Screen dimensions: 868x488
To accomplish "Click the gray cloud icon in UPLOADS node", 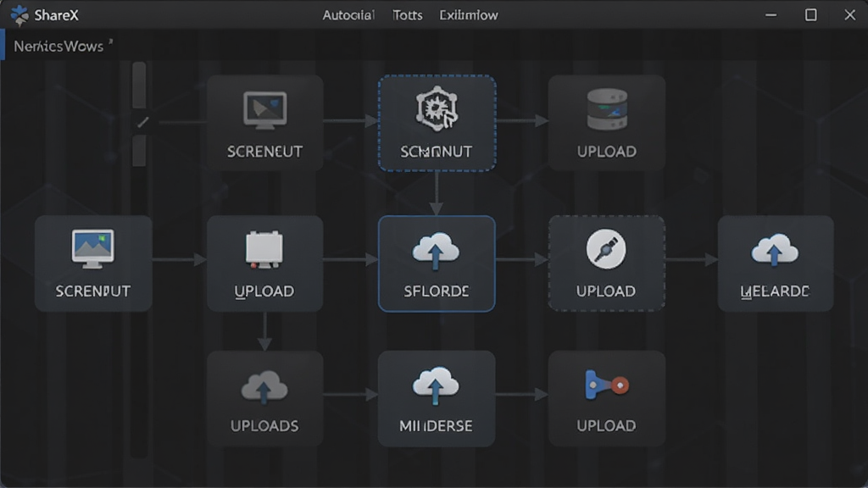I will [264, 386].
